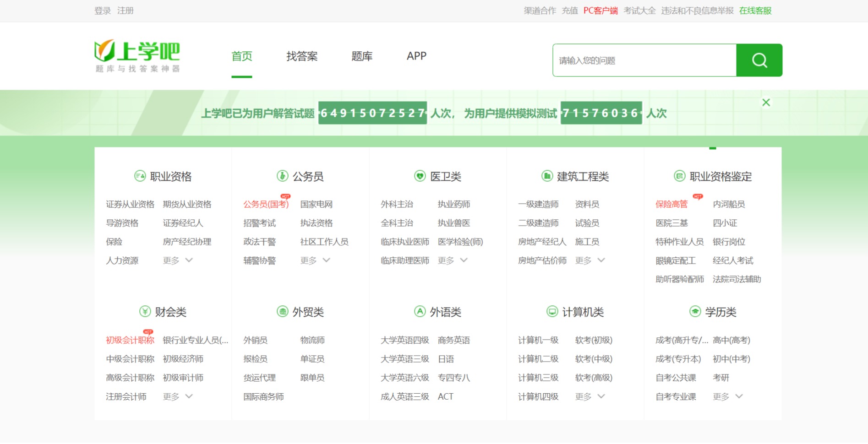Open 成考(专升本) link
The width and height of the screenshot is (868, 444).
(x=678, y=359)
